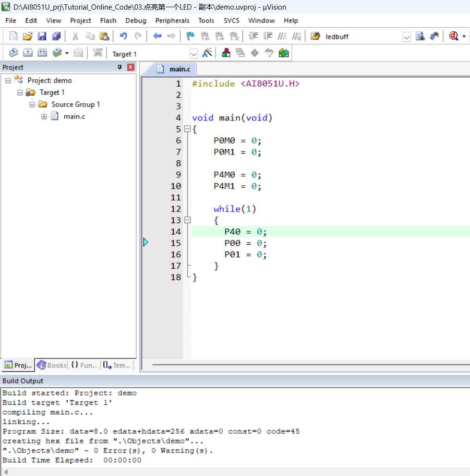
Task: Select the Project panel tab
Action: [18, 365]
